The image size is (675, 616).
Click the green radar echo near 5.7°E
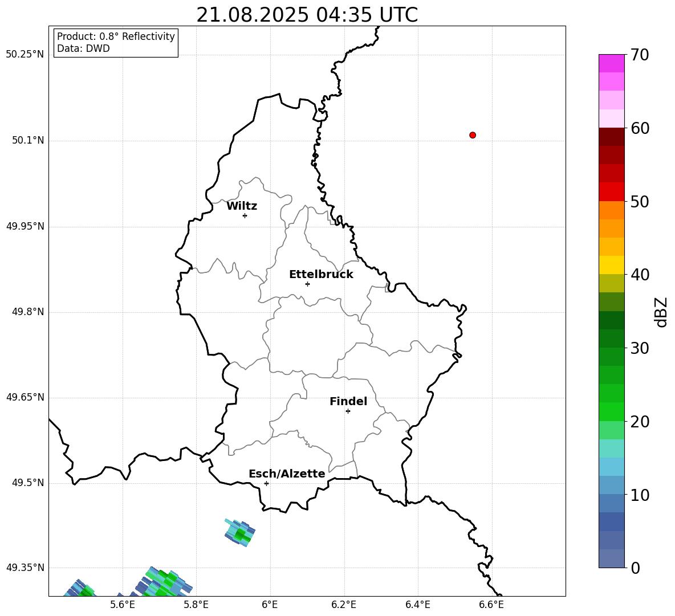(164, 582)
